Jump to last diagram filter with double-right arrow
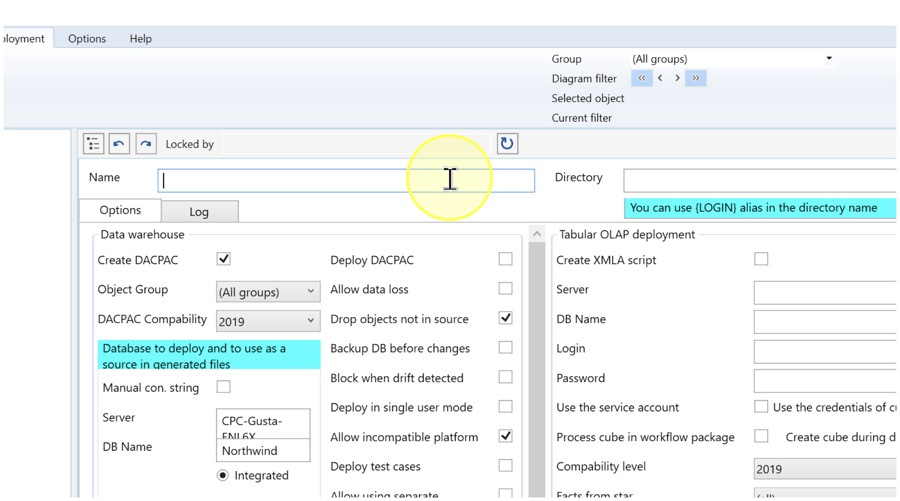Viewport: 900px width, 501px height. pos(696,78)
